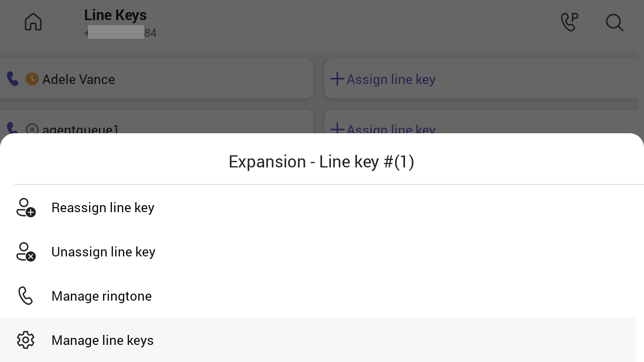Click the gear icon for Manage line keys

point(26,340)
